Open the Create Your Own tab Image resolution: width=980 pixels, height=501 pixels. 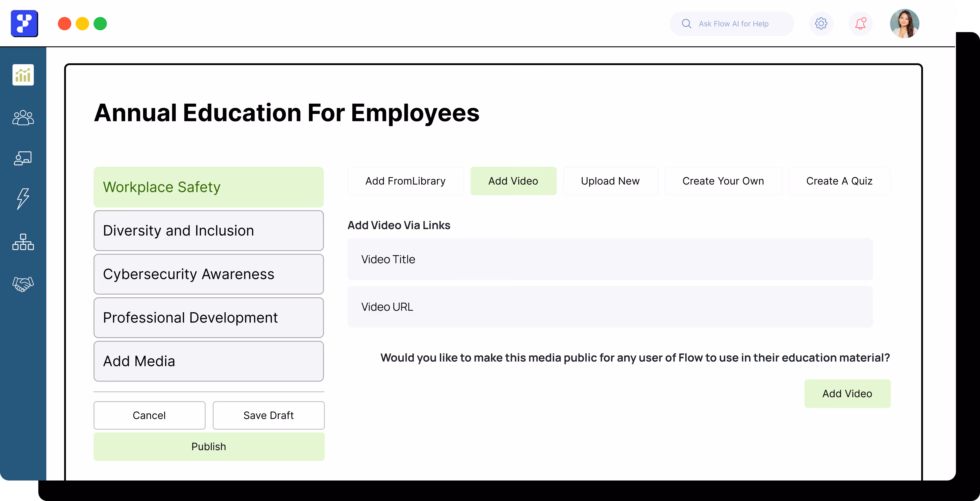pos(723,181)
